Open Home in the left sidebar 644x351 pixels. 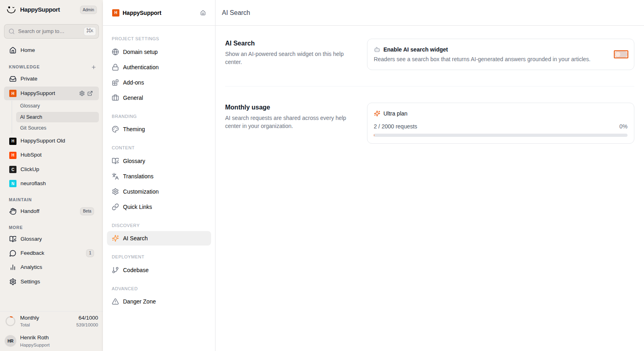click(x=51, y=50)
